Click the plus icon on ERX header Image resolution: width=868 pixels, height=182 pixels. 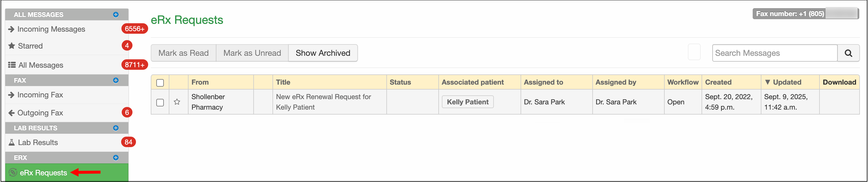116,158
